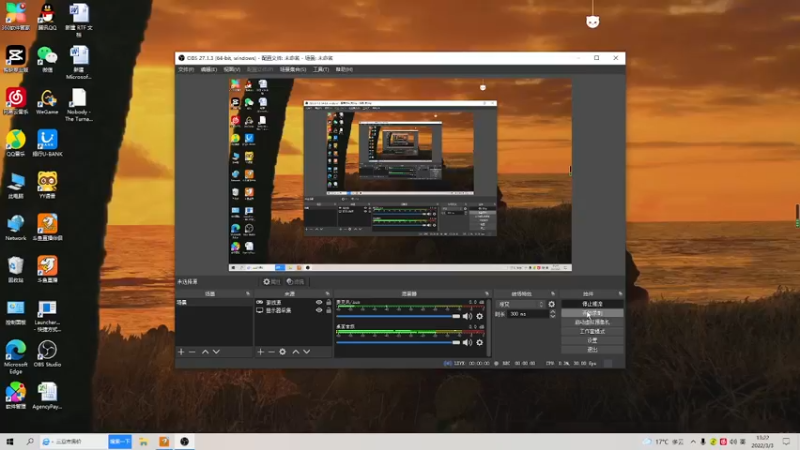Open NetEase Cloud Music desktop icon
Viewport: 800px width, 450px height.
[16, 101]
